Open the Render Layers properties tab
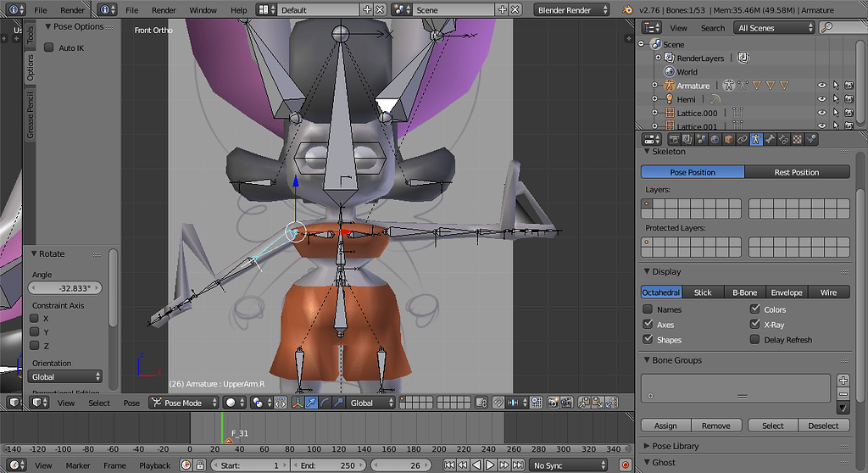Viewport: 868px width, 473px height. point(687,140)
